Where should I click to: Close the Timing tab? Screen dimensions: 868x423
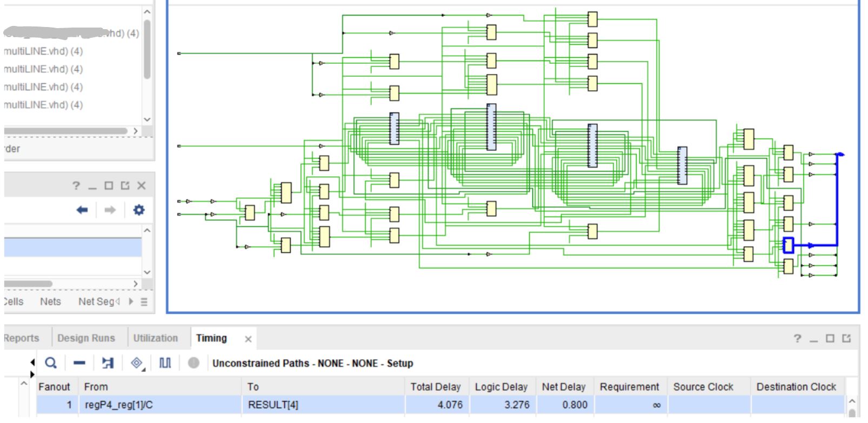[248, 339]
